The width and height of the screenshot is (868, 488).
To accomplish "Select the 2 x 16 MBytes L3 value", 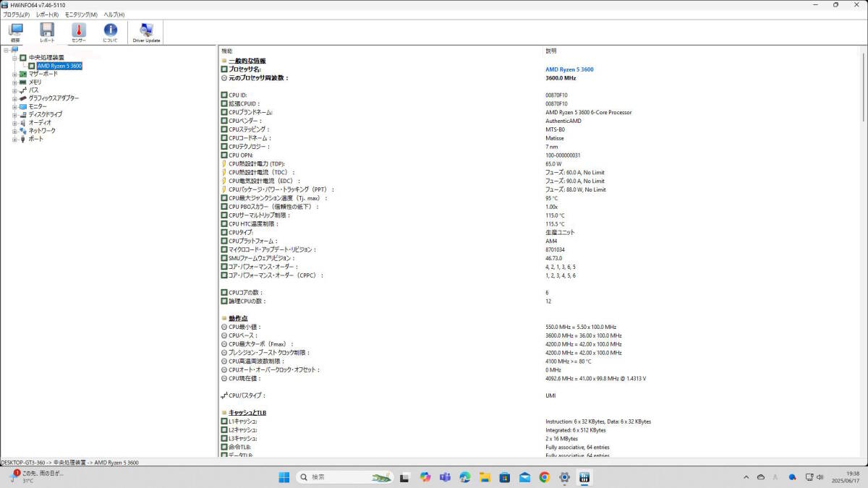I will coord(561,438).
